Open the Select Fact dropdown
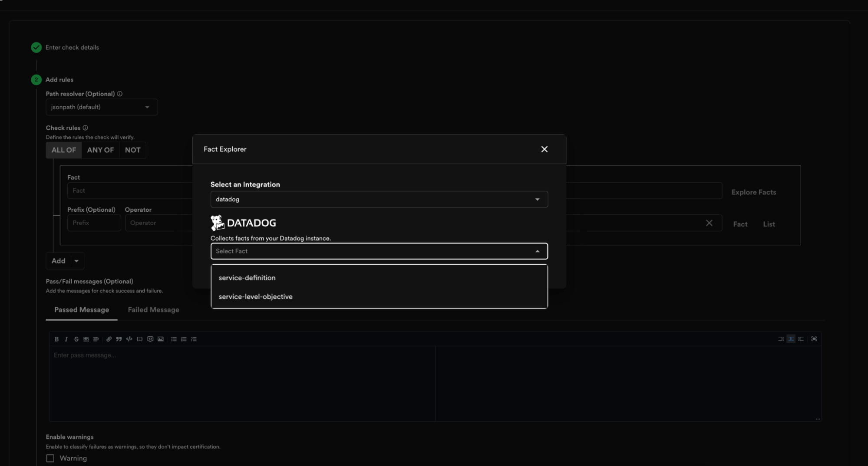Screen dimensions: 868x466 (x=379, y=251)
